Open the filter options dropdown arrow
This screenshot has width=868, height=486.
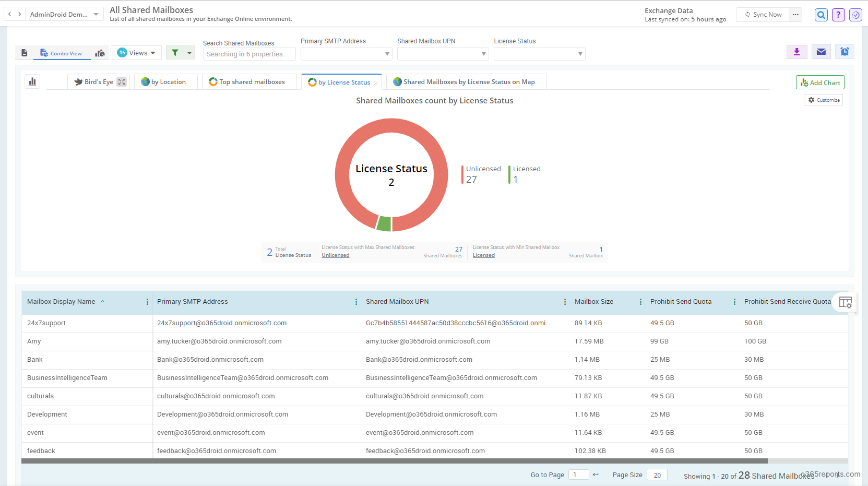pos(189,53)
